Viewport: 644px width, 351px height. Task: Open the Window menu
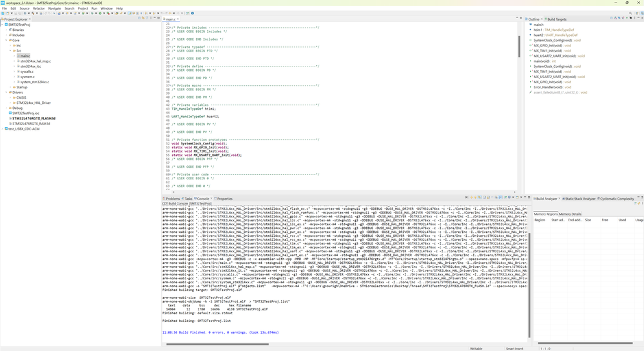[106, 8]
